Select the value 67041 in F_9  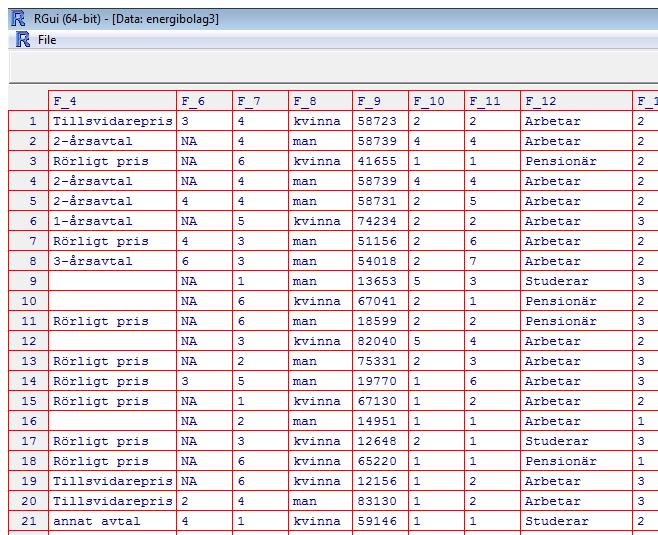pos(381,301)
